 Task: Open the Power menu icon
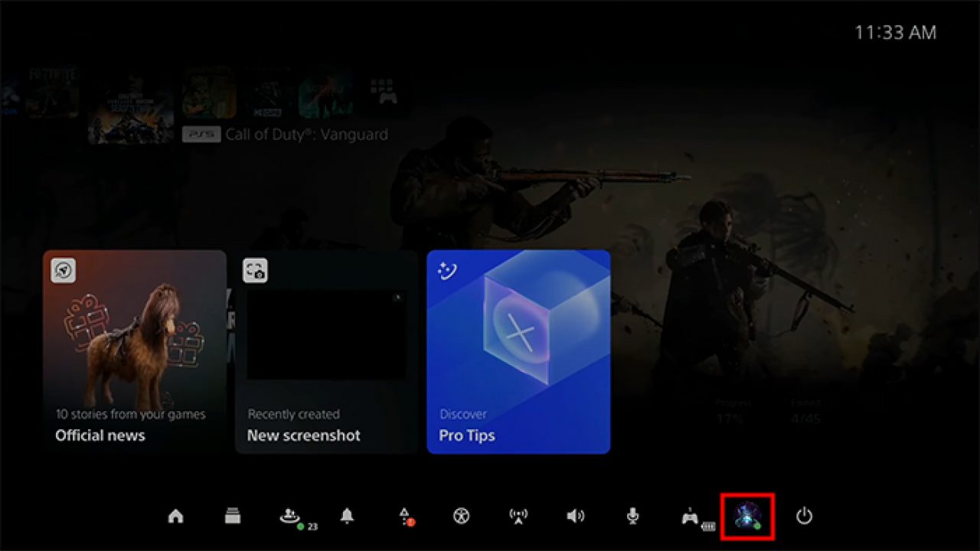pos(805,517)
